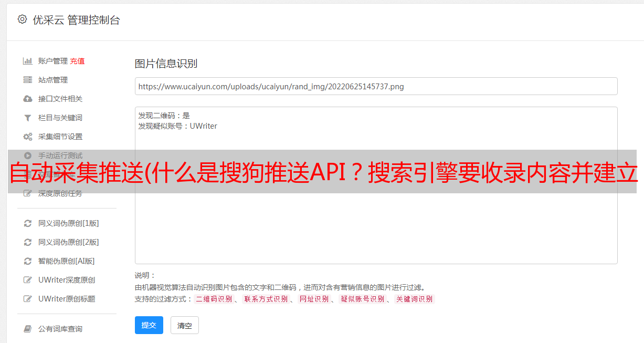The image size is (644, 343).
Task: Click the 发现疑似账号：UWriter result line
Action: [178, 126]
